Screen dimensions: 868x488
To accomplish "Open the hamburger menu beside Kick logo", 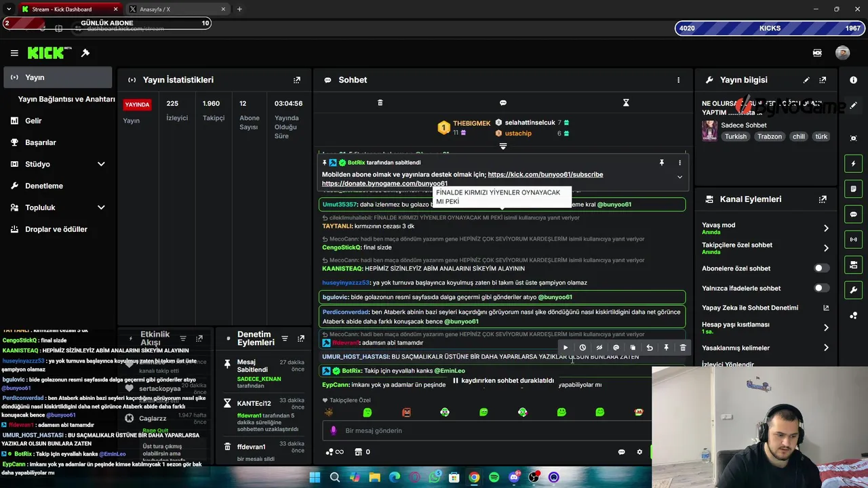I will click(x=14, y=53).
